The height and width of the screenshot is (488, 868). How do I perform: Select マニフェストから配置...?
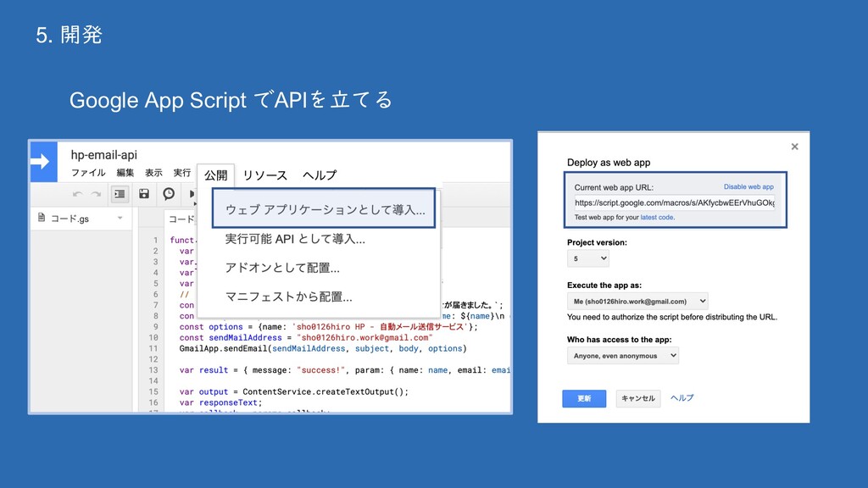pyautogui.click(x=288, y=297)
